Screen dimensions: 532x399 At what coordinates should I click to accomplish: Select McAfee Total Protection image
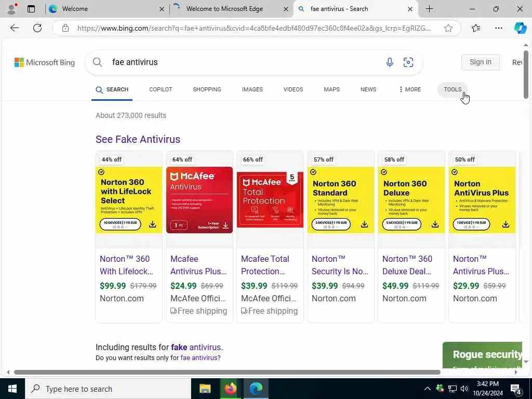[270, 200]
